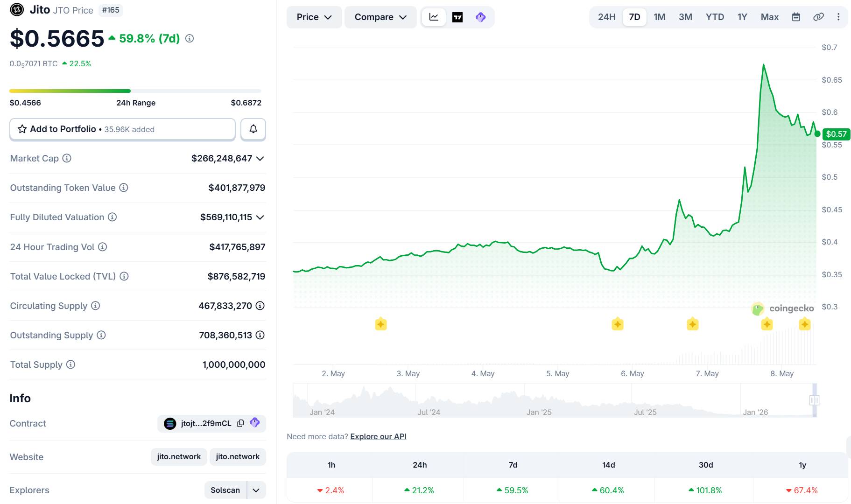Click the first news marker near 8. May

pos(767,324)
